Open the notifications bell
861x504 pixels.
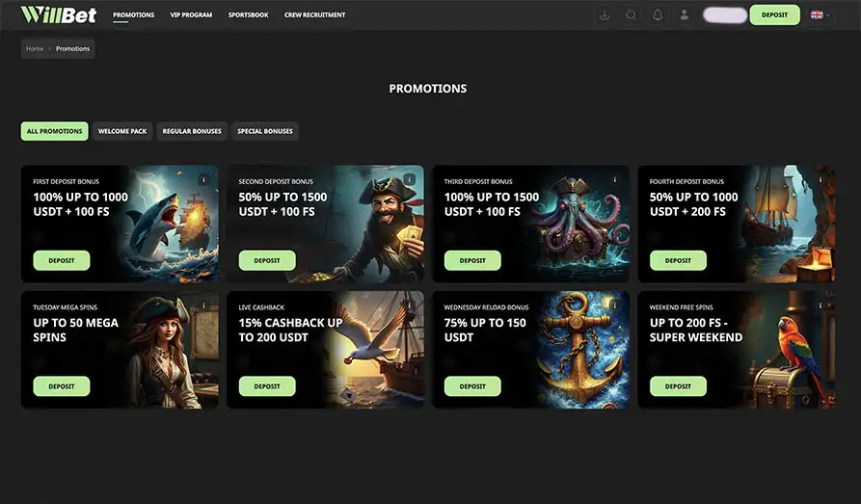[658, 14]
